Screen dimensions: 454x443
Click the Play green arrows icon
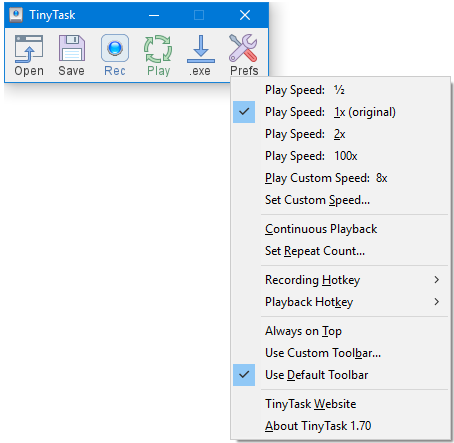click(x=158, y=55)
